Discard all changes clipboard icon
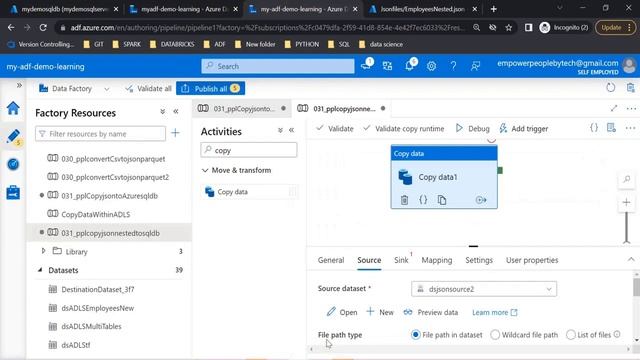This screenshot has height=360, width=640. pos(631,87)
